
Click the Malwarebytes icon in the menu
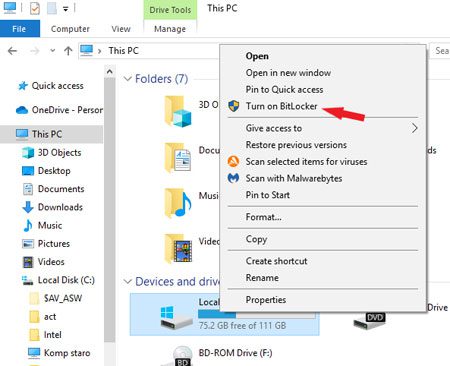coord(233,178)
